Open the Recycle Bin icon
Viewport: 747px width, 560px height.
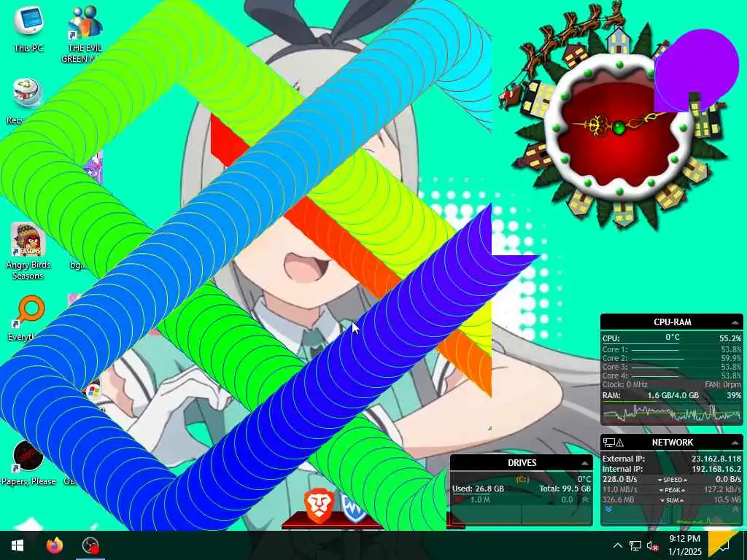click(28, 101)
